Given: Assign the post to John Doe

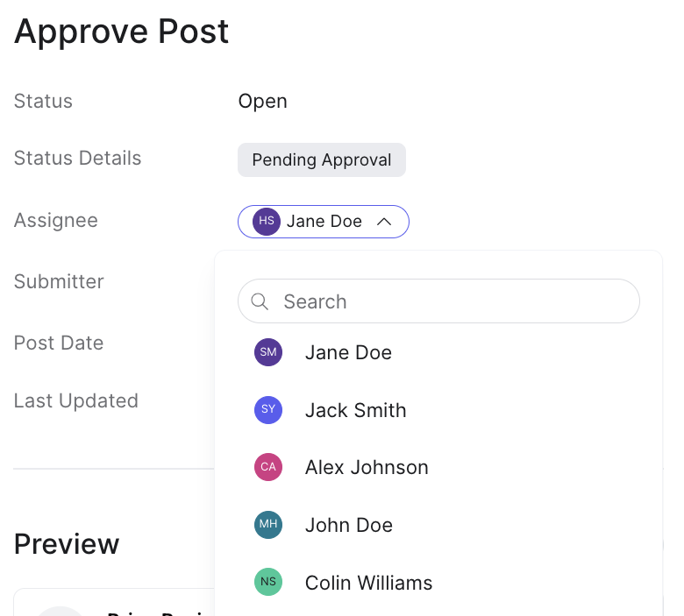Looking at the screenshot, I should [x=348, y=525].
